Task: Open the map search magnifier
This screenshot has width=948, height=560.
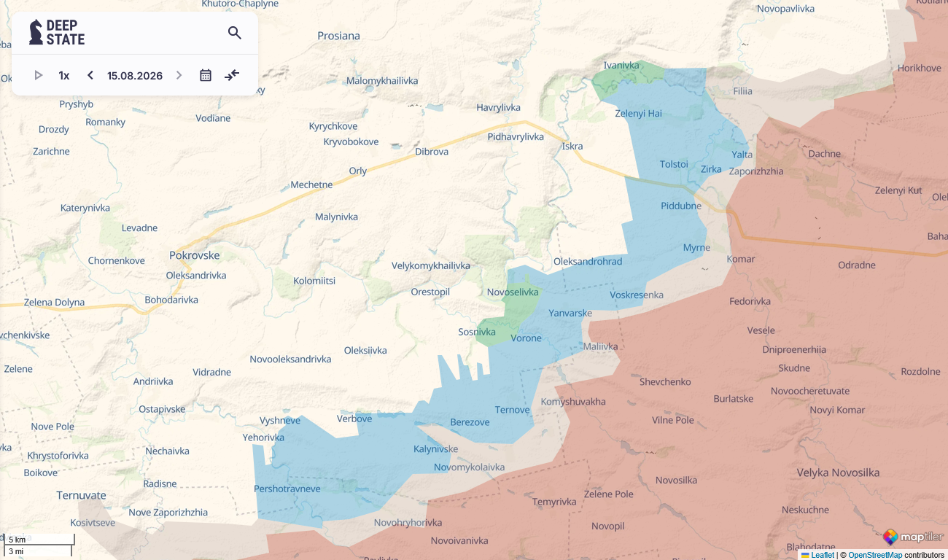Action: 235,33
